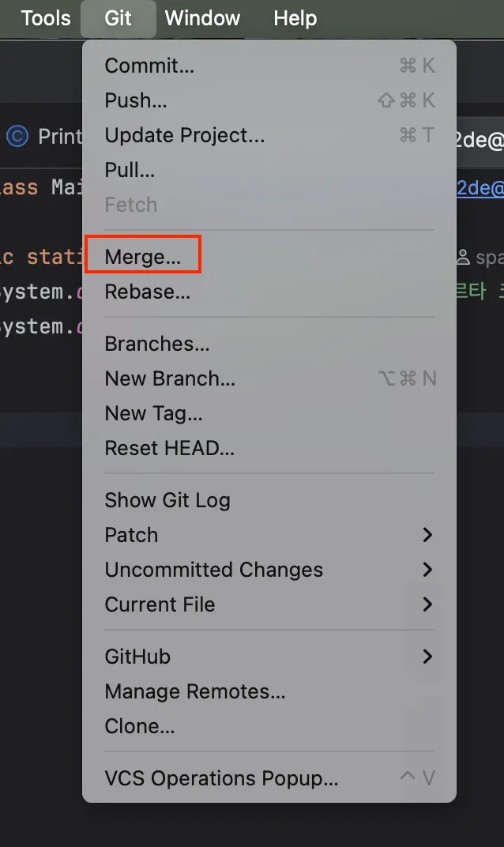Open the Tools menu bar item
This screenshot has width=504, height=847.
(46, 18)
